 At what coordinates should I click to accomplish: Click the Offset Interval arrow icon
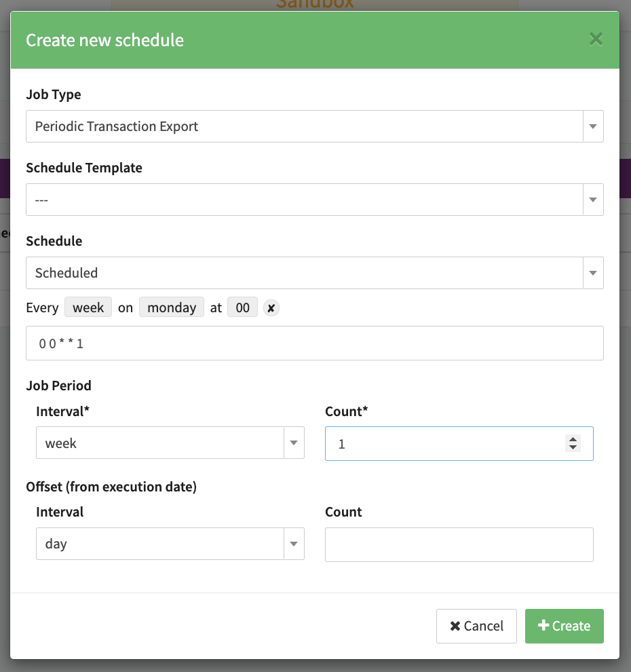click(x=294, y=544)
